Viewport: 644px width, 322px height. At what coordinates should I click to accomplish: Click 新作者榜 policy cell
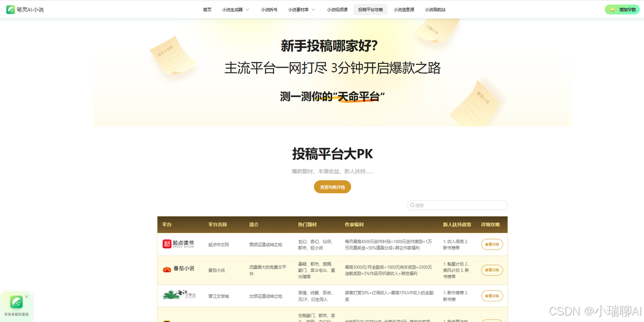point(455,296)
